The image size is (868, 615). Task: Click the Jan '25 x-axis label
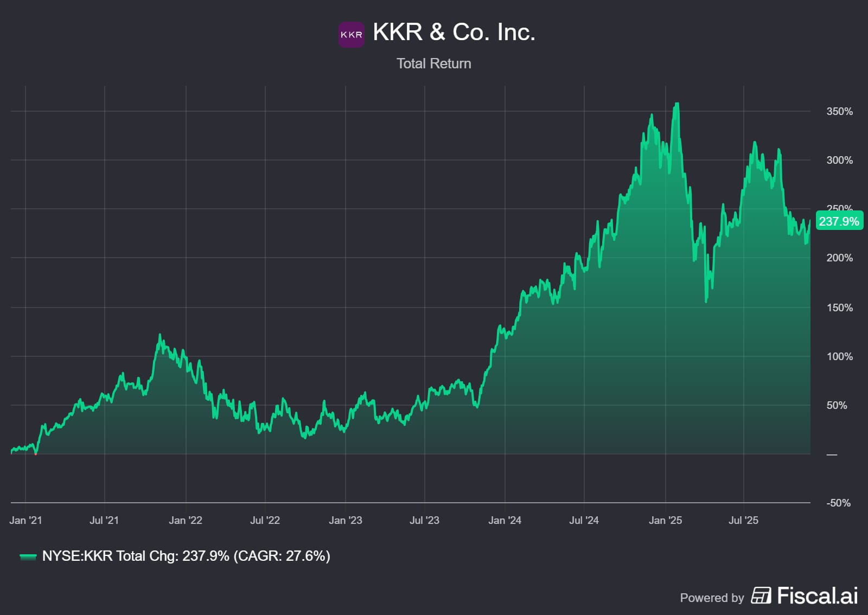pyautogui.click(x=665, y=520)
